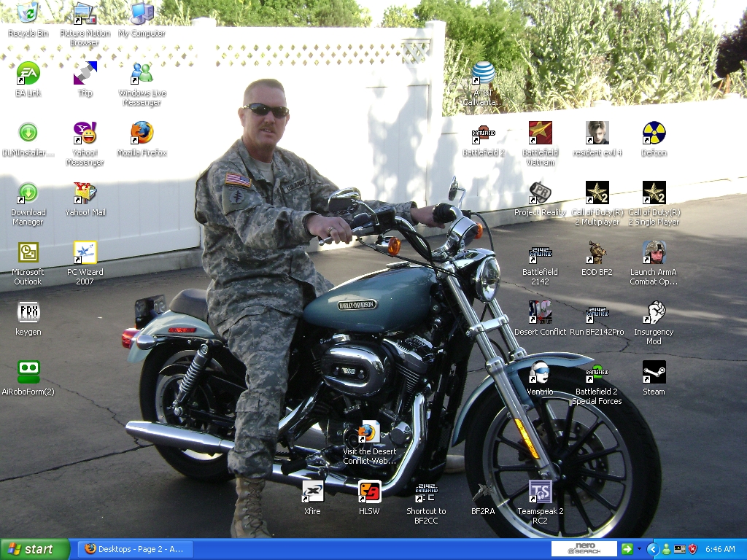Screen dimensions: 747x560
Task: Launch Mozilla Firefox from the desktop
Action: pos(142,133)
